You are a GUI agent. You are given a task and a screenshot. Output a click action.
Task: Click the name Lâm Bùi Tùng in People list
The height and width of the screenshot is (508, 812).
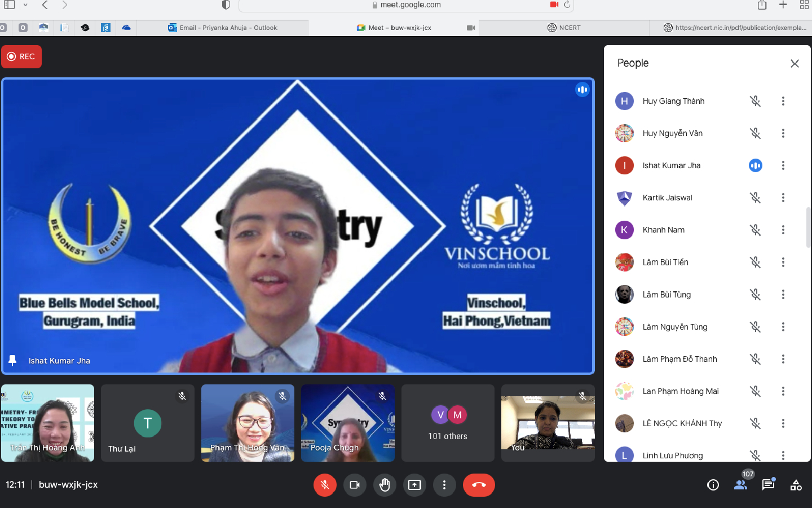[667, 295]
